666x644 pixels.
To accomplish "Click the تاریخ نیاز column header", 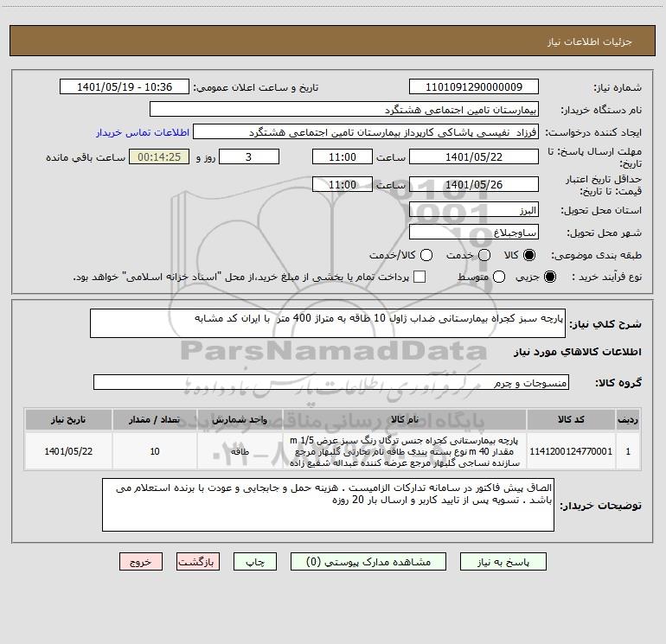I will 68,420.
